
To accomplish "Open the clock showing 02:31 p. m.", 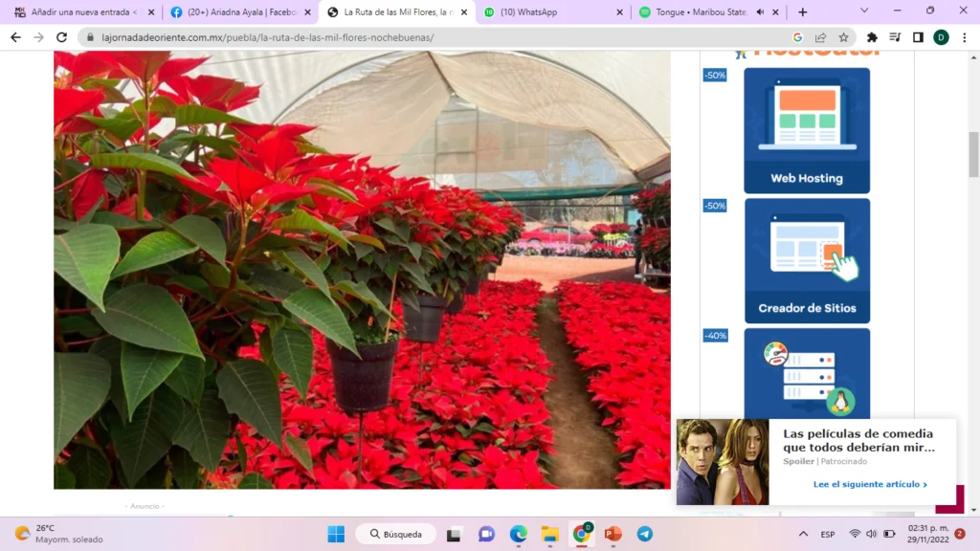I will (928, 534).
